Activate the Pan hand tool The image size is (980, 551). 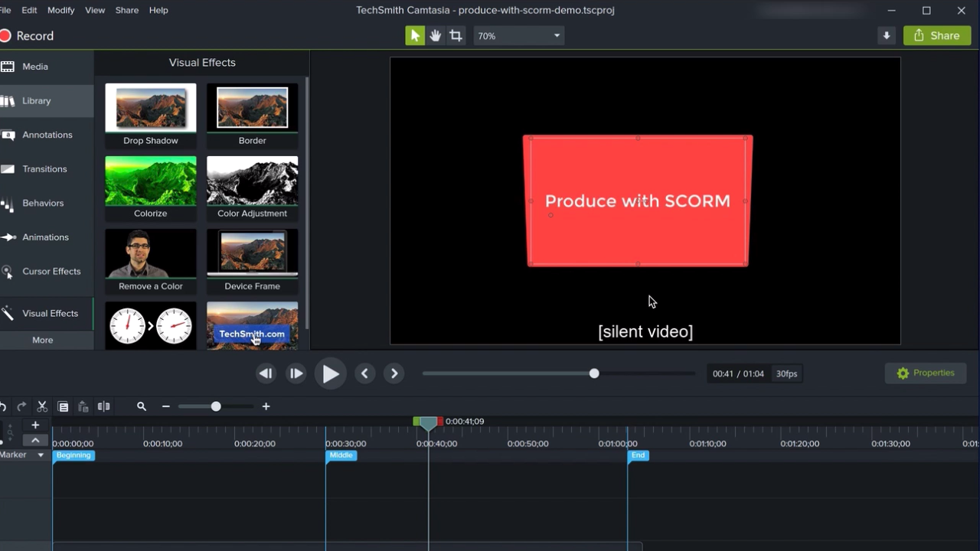(436, 36)
